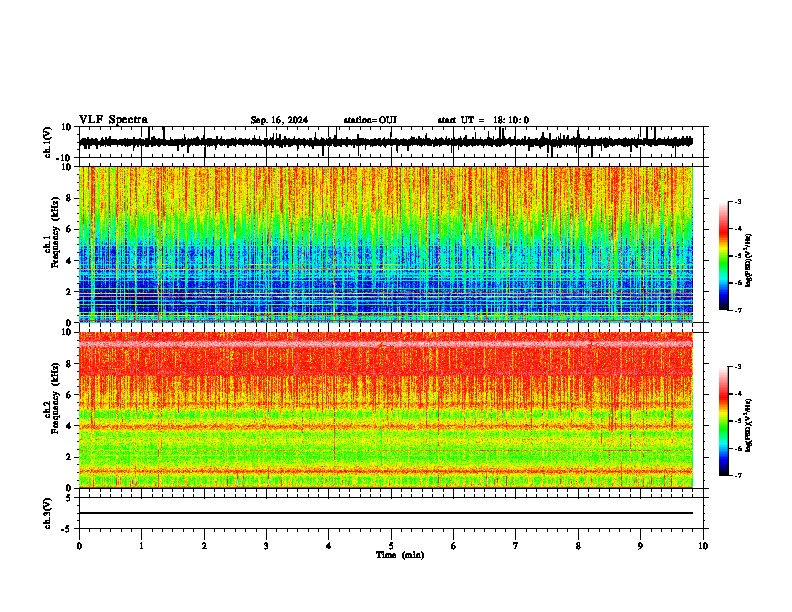Viewport: 792px width, 612px height.
Task: Select the 'start UT = 18:10:0' text
Action: (483, 120)
